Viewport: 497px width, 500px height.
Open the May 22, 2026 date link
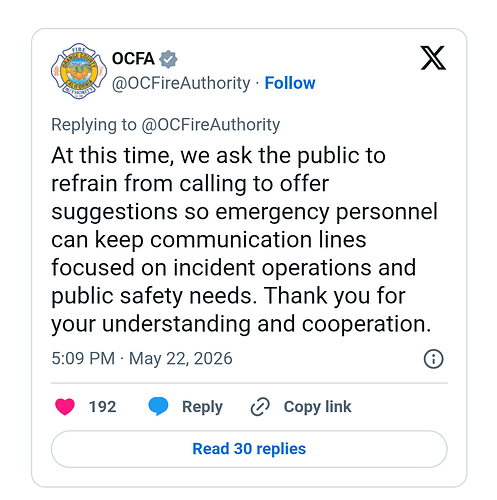[181, 359]
